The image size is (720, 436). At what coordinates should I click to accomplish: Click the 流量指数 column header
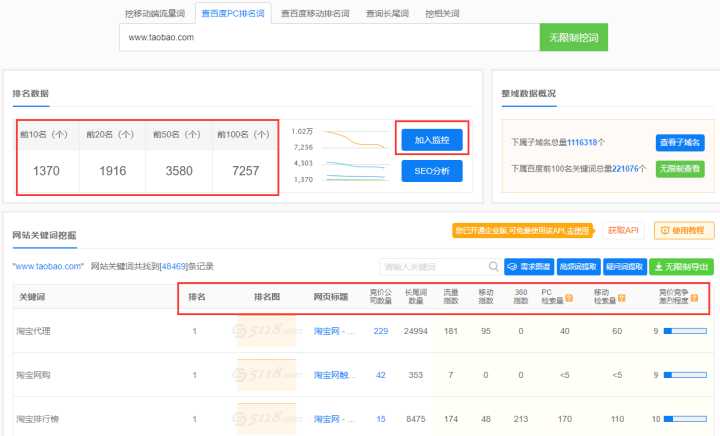[x=450, y=296]
